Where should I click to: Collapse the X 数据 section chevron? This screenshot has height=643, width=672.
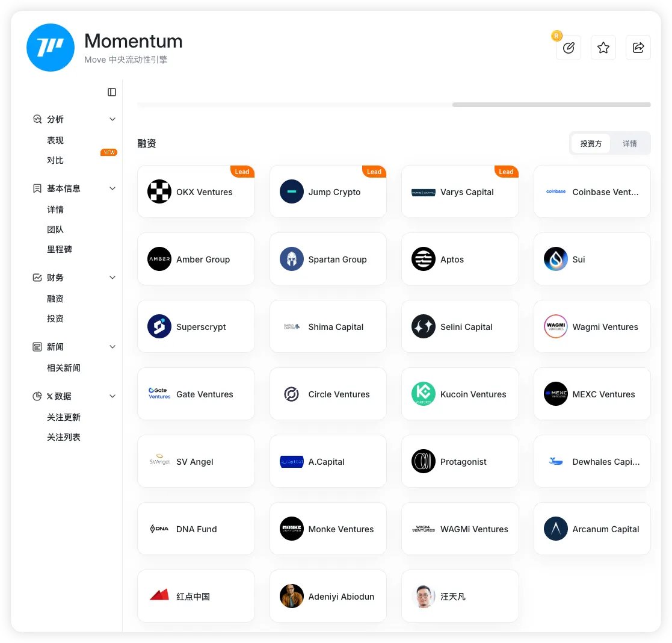click(x=113, y=396)
